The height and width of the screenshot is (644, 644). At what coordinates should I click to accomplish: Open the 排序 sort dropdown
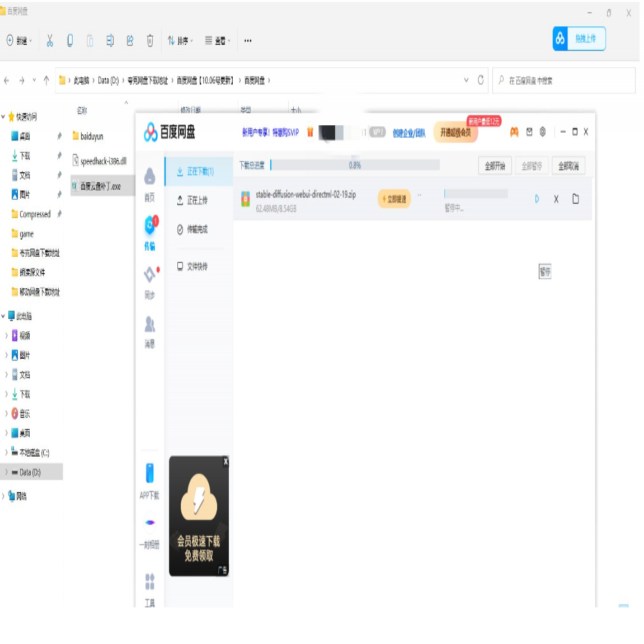point(180,40)
